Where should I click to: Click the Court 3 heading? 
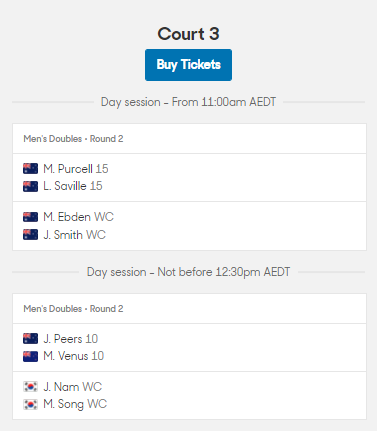click(x=188, y=34)
